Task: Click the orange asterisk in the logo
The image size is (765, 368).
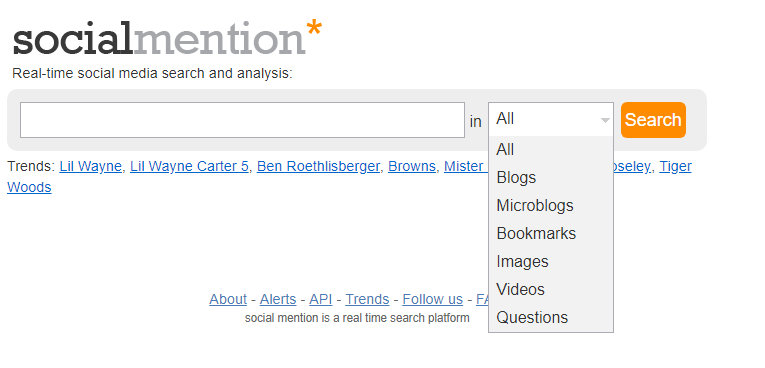Action: click(314, 29)
